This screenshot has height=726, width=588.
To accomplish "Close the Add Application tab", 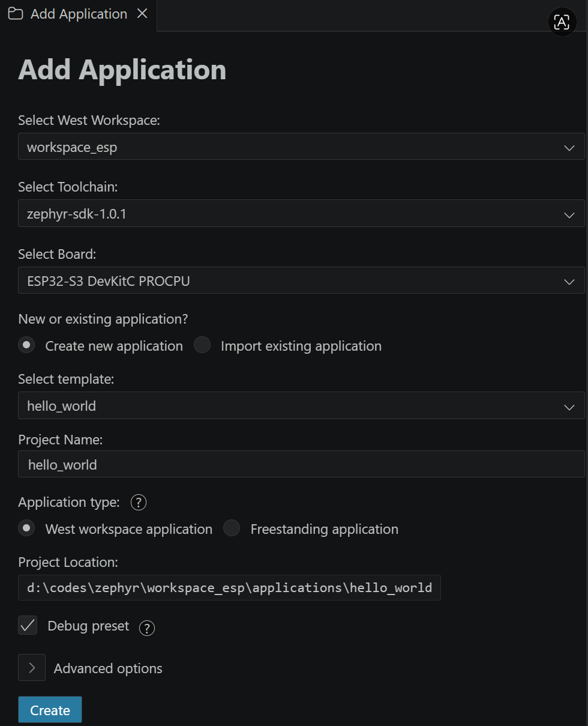I will pos(142,14).
